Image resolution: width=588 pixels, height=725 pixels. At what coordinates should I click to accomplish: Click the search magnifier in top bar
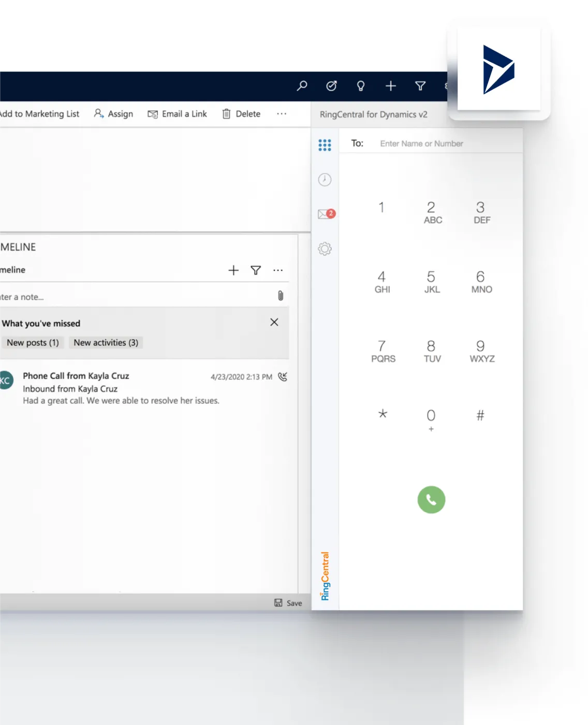click(302, 86)
